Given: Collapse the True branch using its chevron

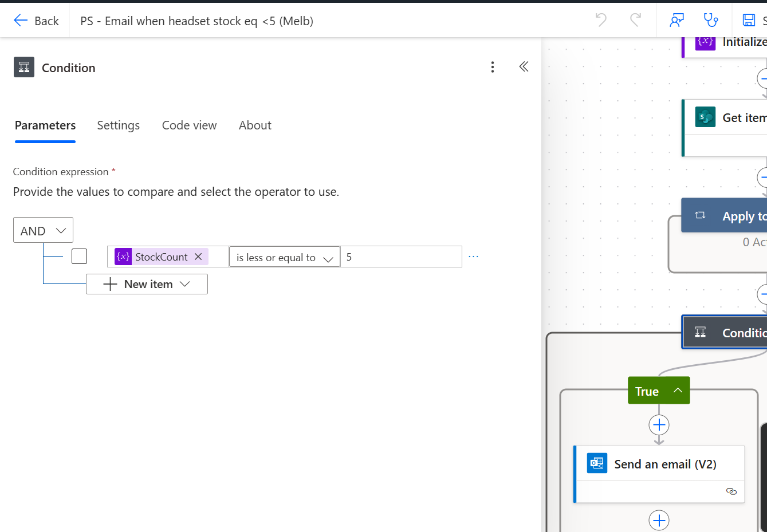Looking at the screenshot, I should coord(678,391).
